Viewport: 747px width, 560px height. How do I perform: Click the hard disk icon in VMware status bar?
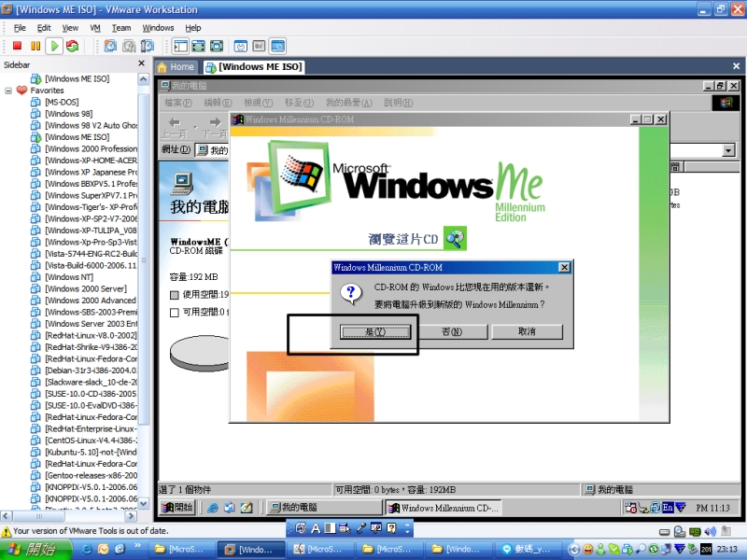665,531
